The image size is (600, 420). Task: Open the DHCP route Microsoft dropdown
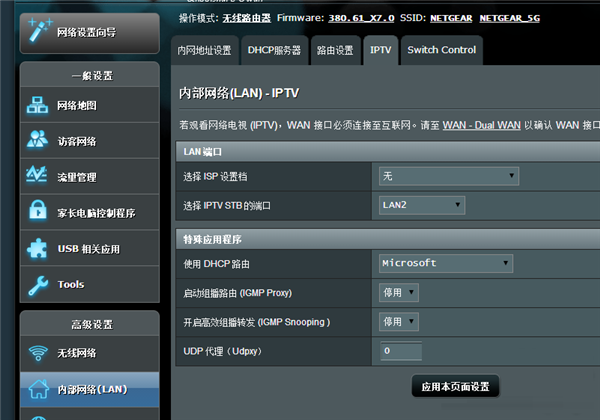pos(446,263)
